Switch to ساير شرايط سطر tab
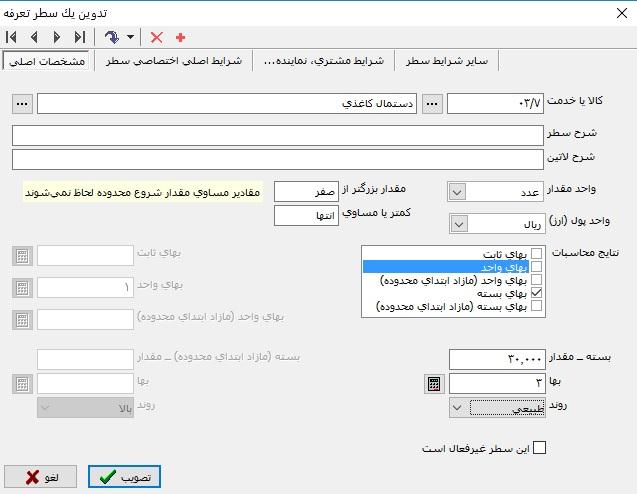Screen dimensions: 637x494 [446, 61]
